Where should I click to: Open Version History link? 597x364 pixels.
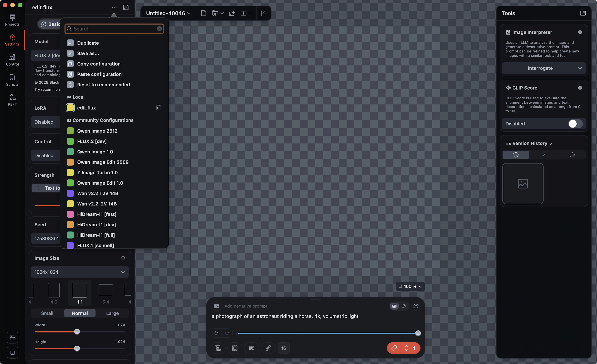[530, 143]
